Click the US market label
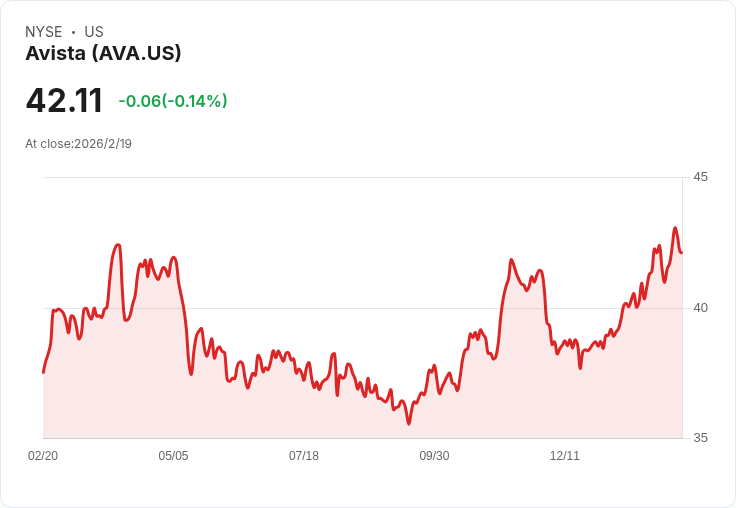736x508 pixels. click(94, 32)
